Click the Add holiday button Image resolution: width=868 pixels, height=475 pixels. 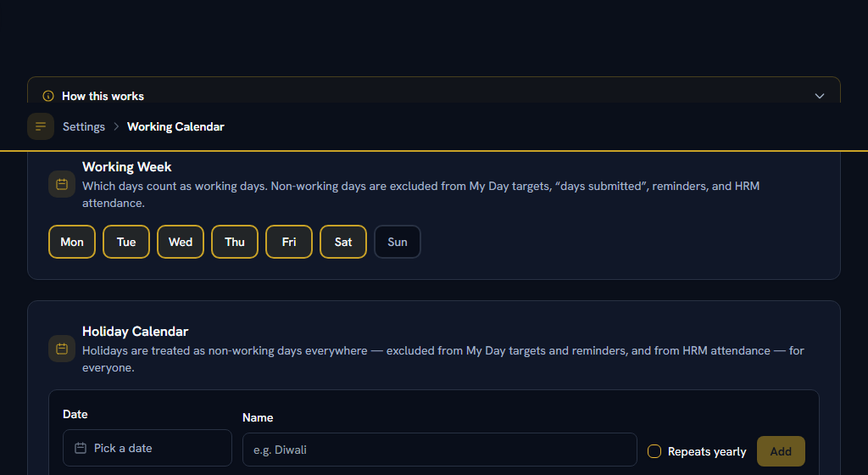coord(781,451)
